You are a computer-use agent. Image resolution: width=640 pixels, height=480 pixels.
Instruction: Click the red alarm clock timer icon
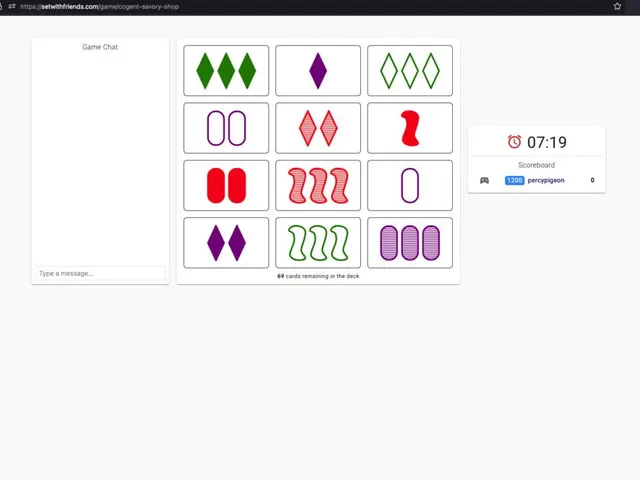coord(514,142)
